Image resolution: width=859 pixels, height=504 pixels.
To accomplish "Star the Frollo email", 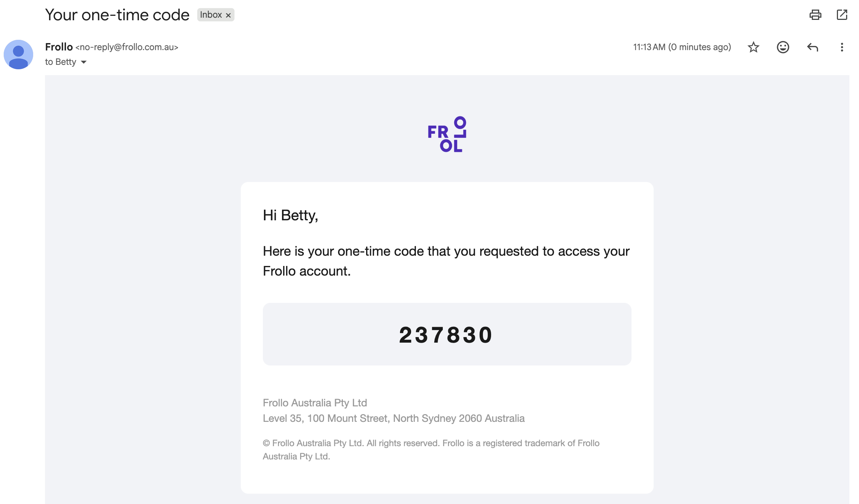I will click(753, 47).
